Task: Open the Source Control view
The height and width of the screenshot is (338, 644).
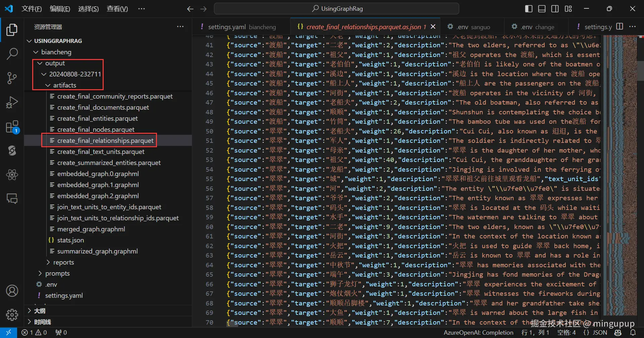Action: pyautogui.click(x=12, y=78)
